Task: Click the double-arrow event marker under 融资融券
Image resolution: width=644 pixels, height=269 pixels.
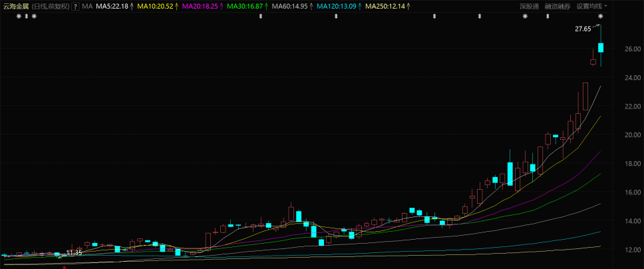Action: click(547, 17)
